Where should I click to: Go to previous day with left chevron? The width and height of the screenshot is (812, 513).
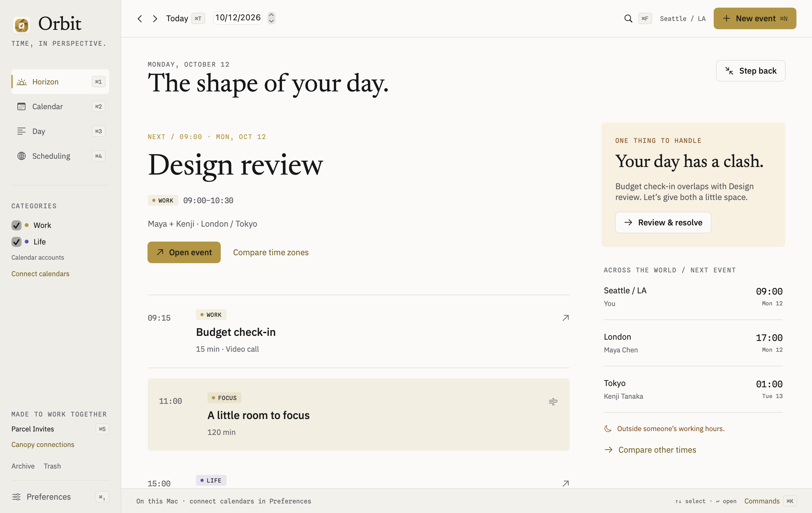[x=140, y=18]
